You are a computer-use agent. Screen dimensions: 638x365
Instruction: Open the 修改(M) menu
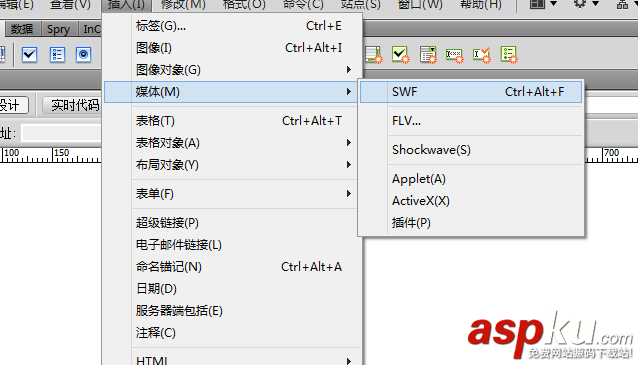pos(183,5)
